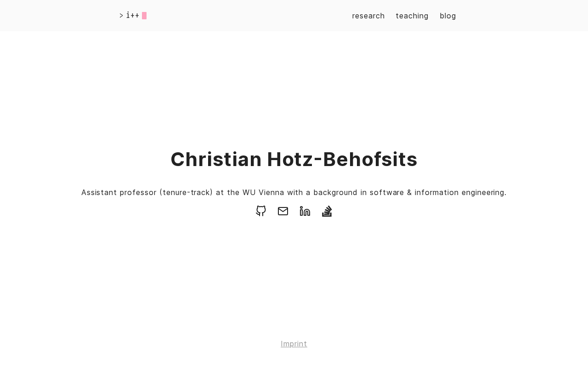Click the surname 'Hotz-Behofsits' in title

coord(342,159)
